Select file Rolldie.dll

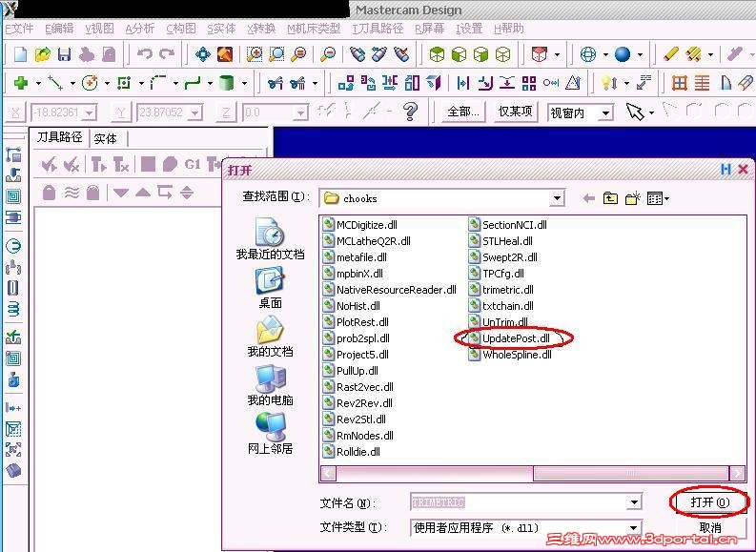pos(352,452)
